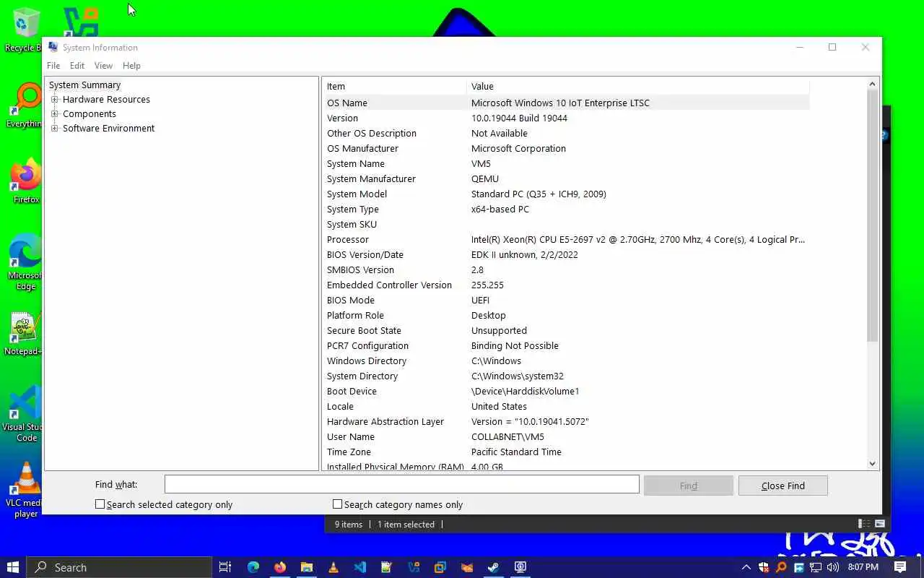
Task: Click the scrollbar up arrow in details pane
Action: 872,84
